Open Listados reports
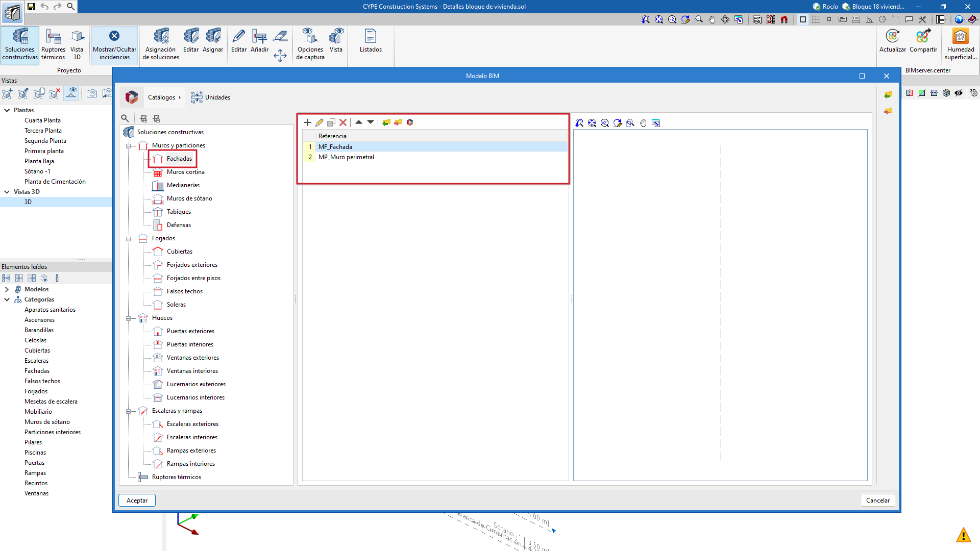980x551 pixels. 371,41
